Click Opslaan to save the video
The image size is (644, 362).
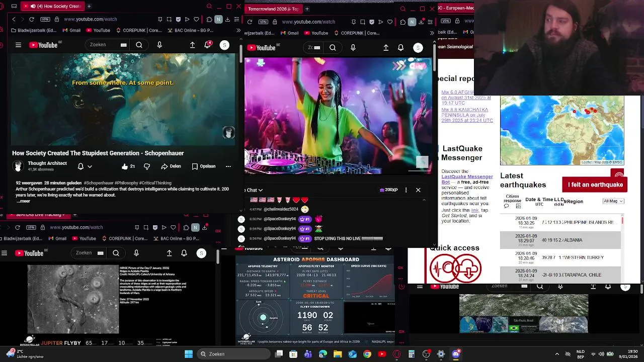click(203, 166)
